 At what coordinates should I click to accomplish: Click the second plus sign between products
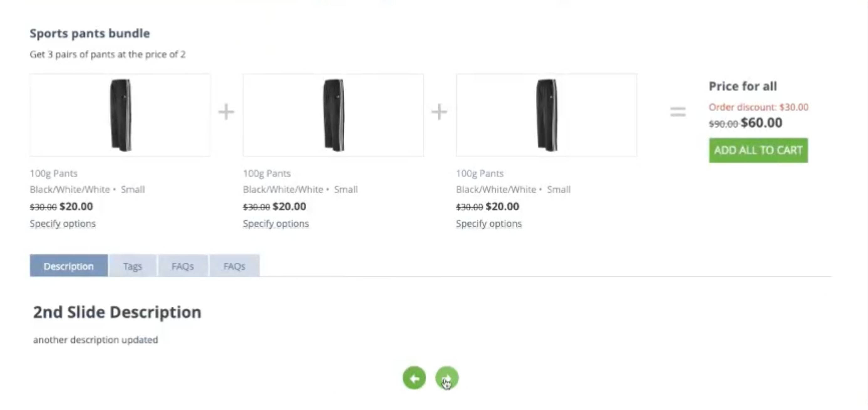pos(439,112)
